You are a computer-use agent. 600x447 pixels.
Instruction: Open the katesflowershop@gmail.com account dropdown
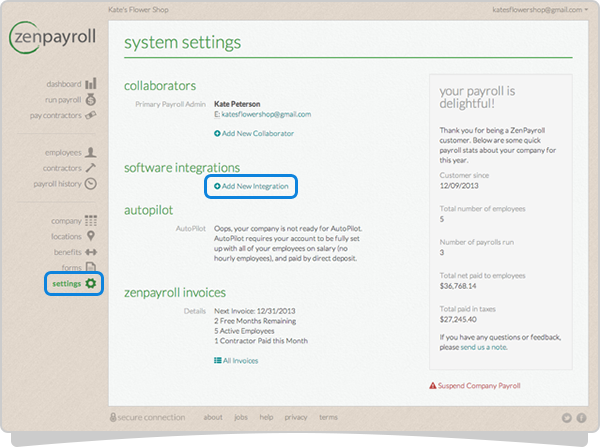pyautogui.click(x=540, y=10)
